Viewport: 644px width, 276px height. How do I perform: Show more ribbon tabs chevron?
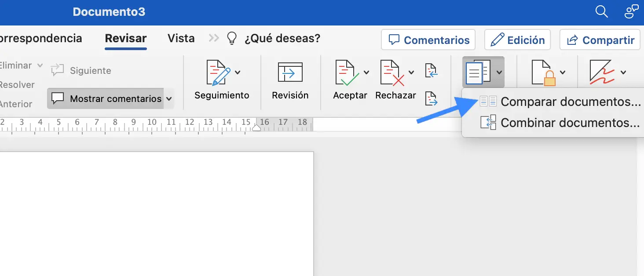pos(214,38)
